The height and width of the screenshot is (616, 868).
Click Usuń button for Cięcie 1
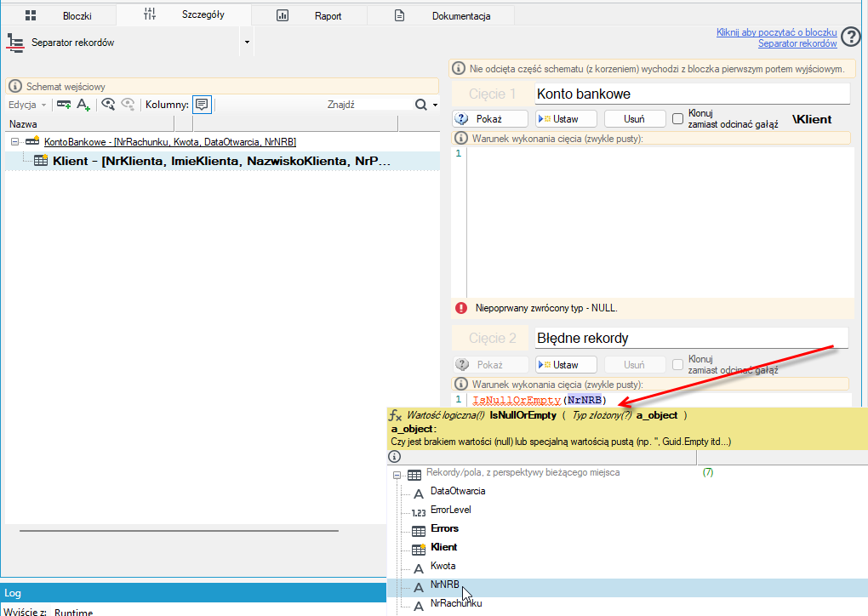pos(634,119)
